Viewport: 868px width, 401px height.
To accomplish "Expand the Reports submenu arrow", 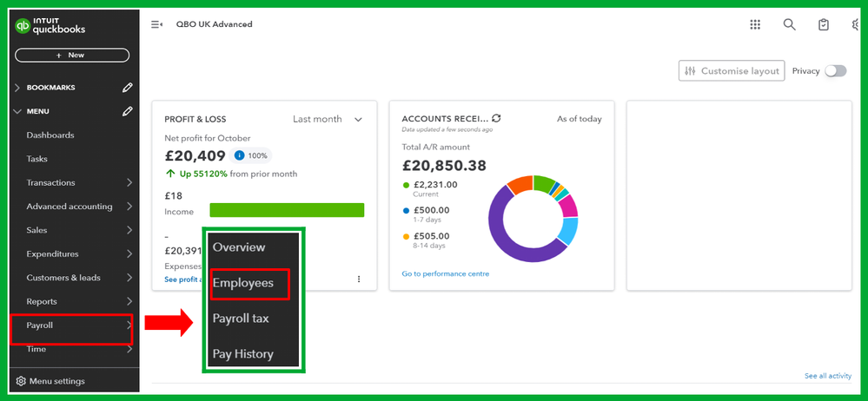I will (x=129, y=301).
